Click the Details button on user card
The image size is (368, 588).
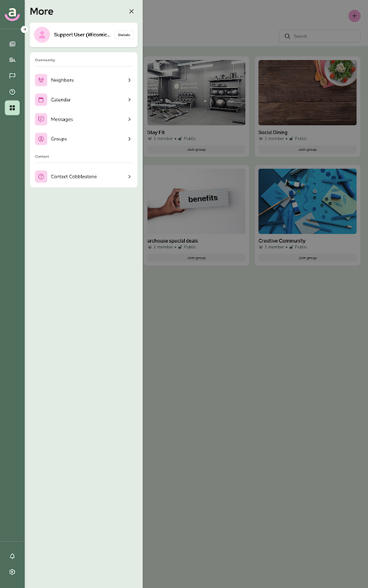coord(124,35)
